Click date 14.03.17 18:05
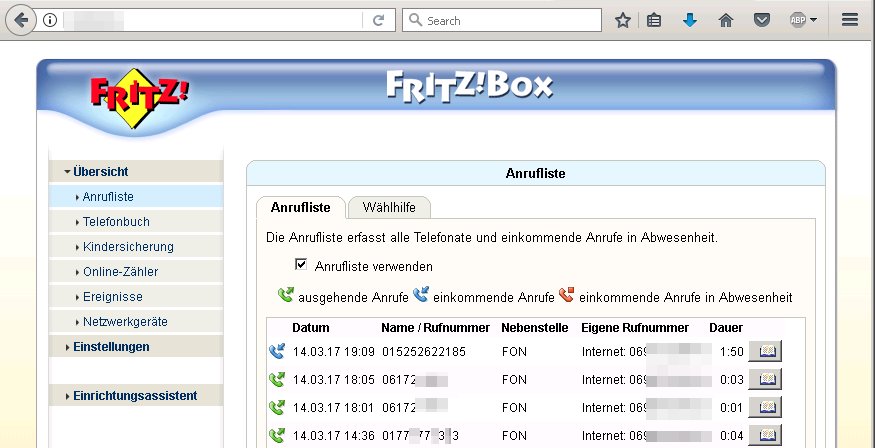Image resolution: width=875 pixels, height=448 pixels. 334,380
